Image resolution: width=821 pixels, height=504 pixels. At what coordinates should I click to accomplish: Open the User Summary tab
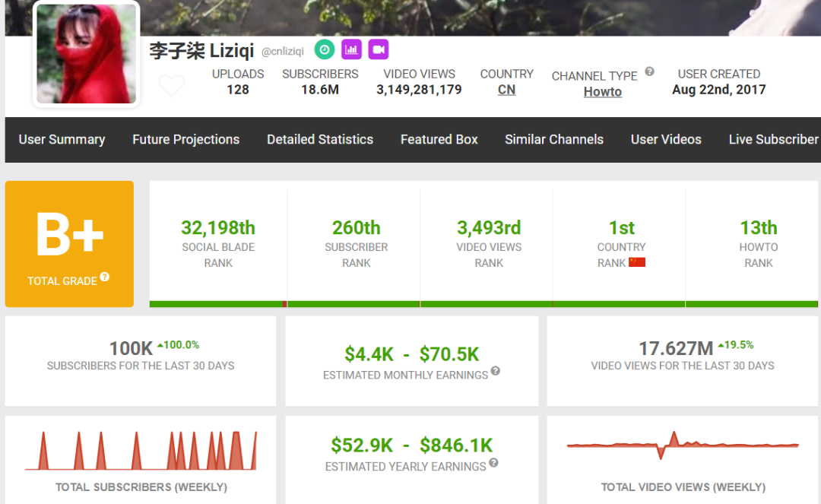[62, 140]
